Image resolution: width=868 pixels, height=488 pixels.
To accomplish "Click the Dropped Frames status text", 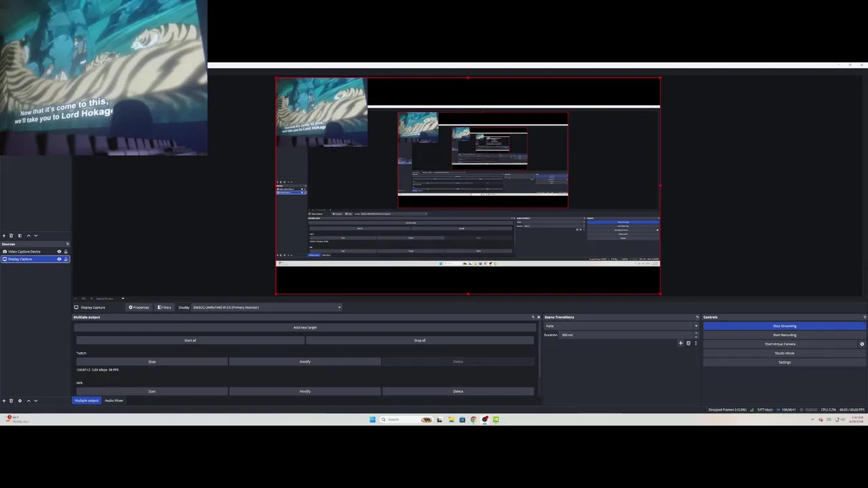I will (x=728, y=410).
